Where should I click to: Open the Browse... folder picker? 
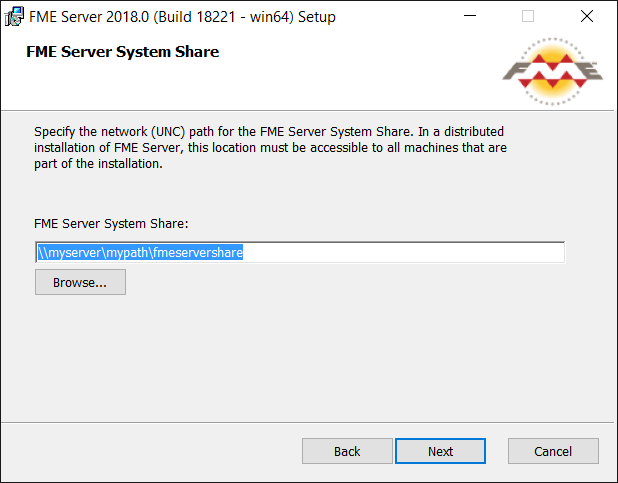[x=80, y=282]
